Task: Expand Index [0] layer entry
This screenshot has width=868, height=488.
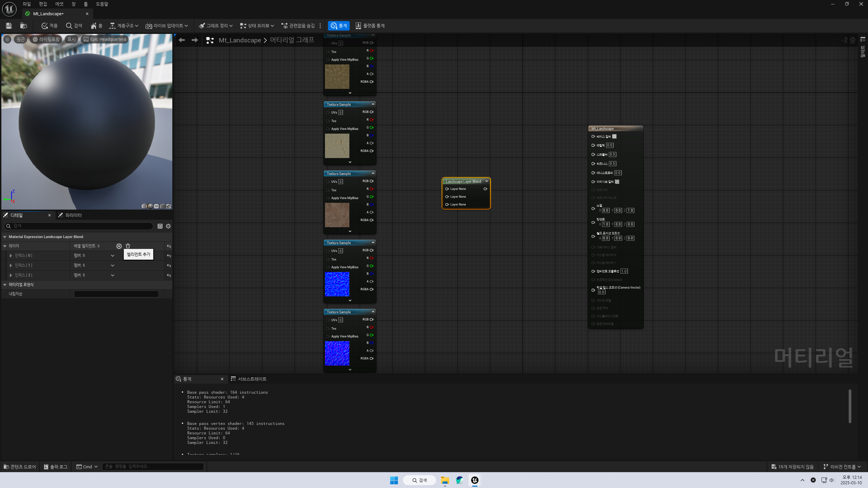Action: 11,256
